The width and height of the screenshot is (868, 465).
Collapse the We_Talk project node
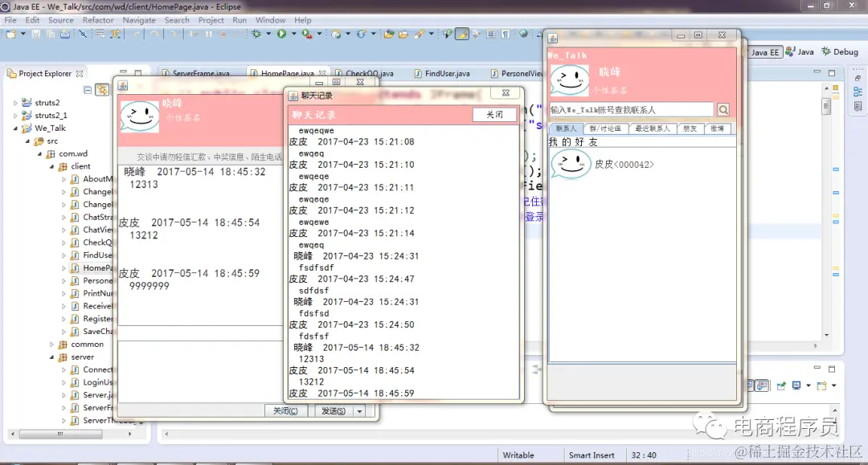point(15,128)
